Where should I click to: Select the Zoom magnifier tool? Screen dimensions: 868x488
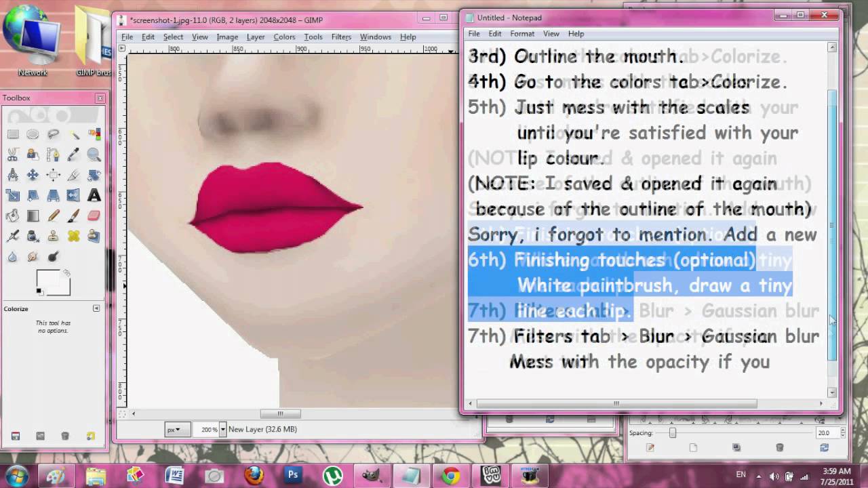click(94, 155)
